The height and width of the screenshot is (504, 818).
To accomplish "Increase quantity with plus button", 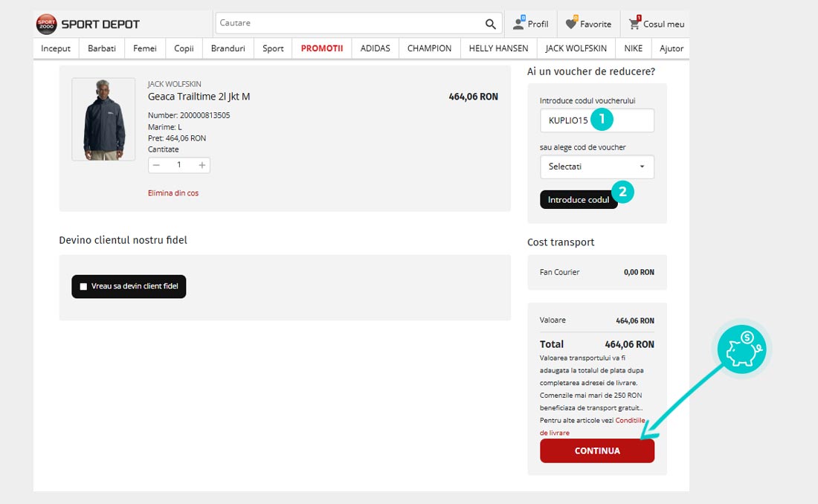I will [202, 165].
